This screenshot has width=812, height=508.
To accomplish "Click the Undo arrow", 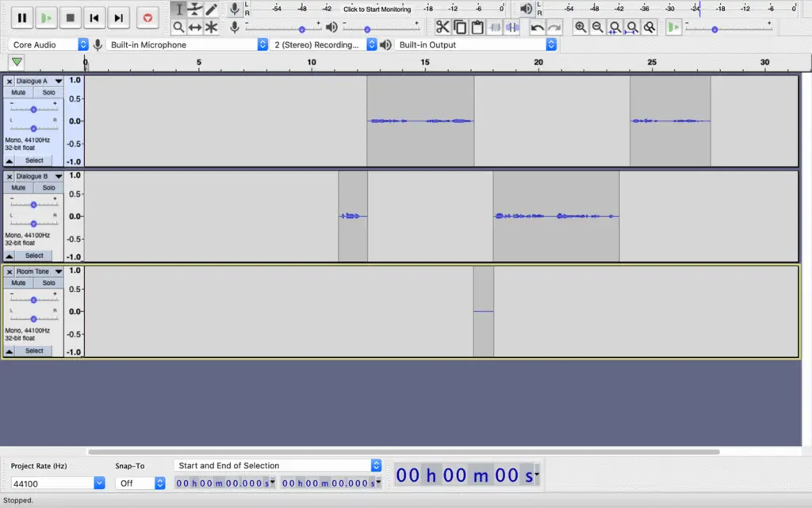I will click(x=537, y=27).
